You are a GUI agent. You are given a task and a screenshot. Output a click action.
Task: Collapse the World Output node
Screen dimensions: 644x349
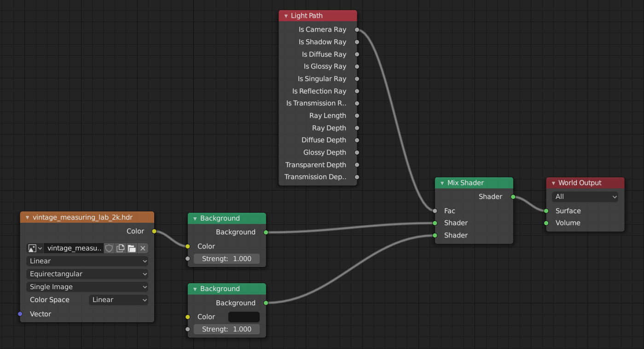553,183
